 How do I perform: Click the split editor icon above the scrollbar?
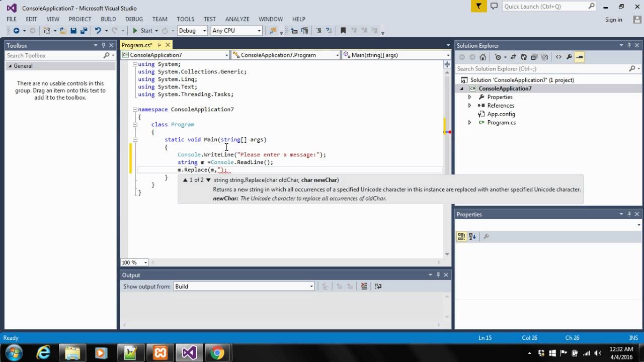[447, 64]
